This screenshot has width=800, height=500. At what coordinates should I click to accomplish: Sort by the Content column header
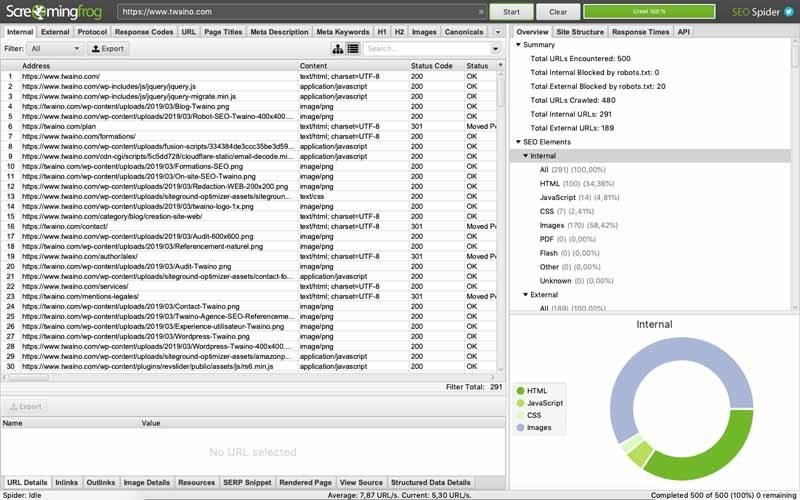pos(354,65)
